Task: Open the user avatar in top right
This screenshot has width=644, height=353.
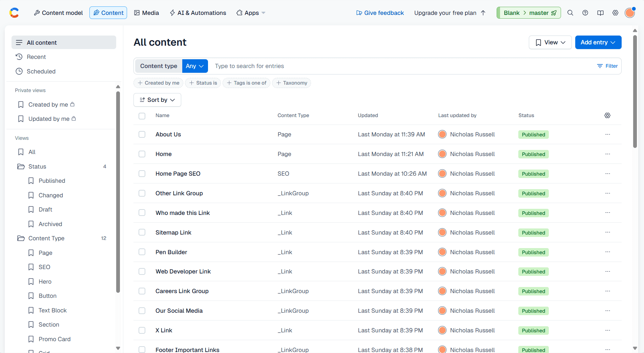Action: (630, 13)
